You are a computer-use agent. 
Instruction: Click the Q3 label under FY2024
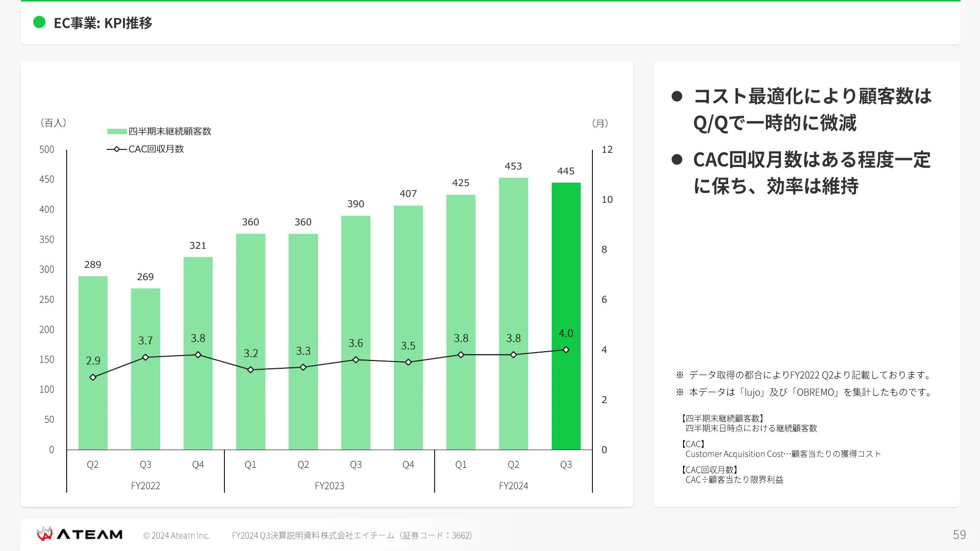pyautogui.click(x=566, y=464)
